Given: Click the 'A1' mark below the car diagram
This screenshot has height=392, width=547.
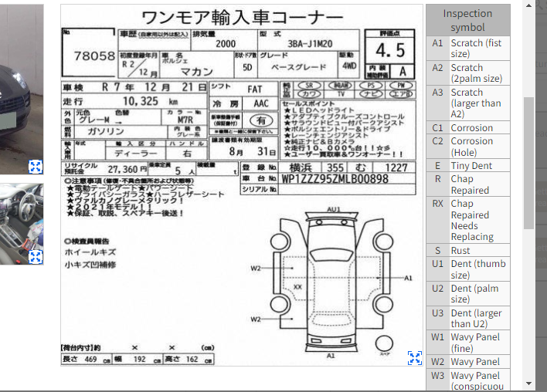Looking at the screenshot, I should pyautogui.click(x=331, y=356).
